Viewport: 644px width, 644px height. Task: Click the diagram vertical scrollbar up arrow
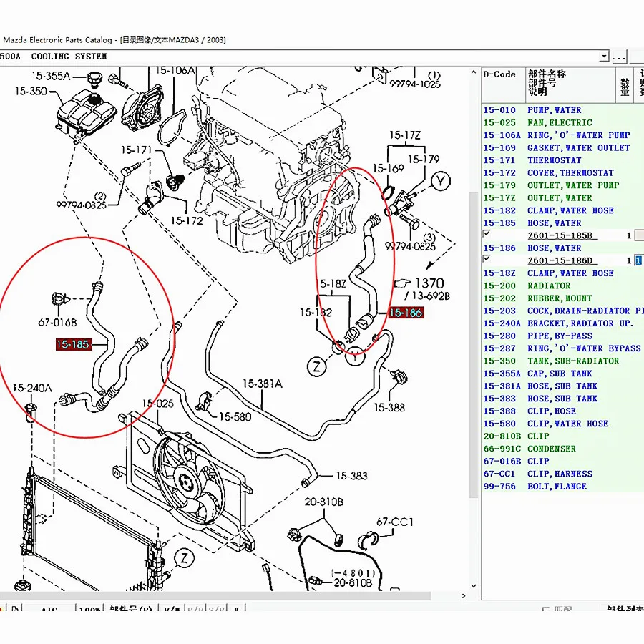coord(474,72)
